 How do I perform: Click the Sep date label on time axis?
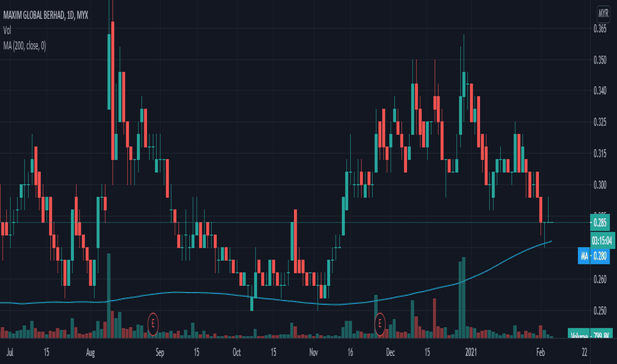click(160, 352)
